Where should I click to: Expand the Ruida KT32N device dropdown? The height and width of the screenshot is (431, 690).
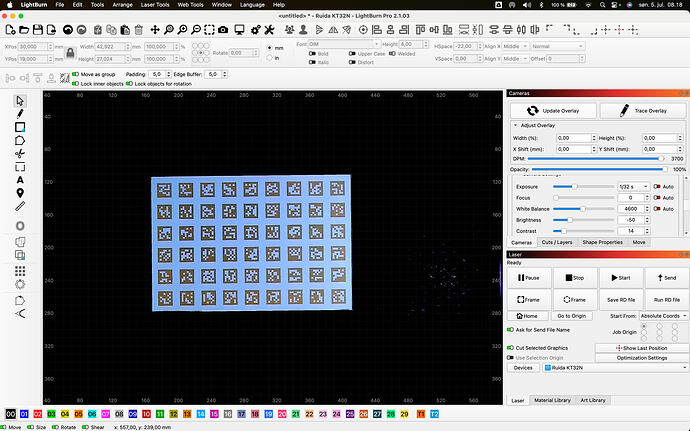(615, 368)
